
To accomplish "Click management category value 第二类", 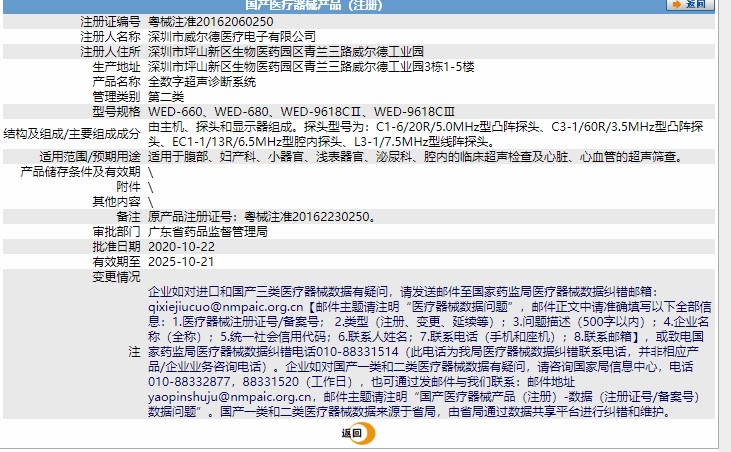I will (166, 97).
